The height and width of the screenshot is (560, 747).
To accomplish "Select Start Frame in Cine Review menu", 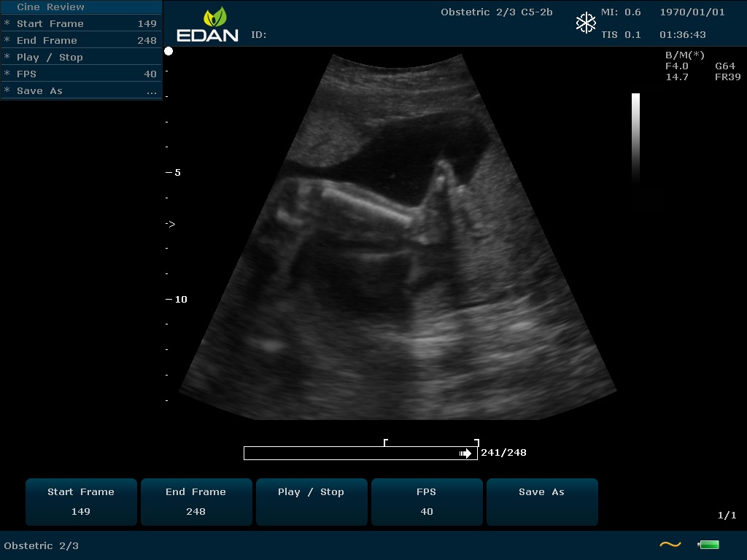I will pyautogui.click(x=80, y=23).
